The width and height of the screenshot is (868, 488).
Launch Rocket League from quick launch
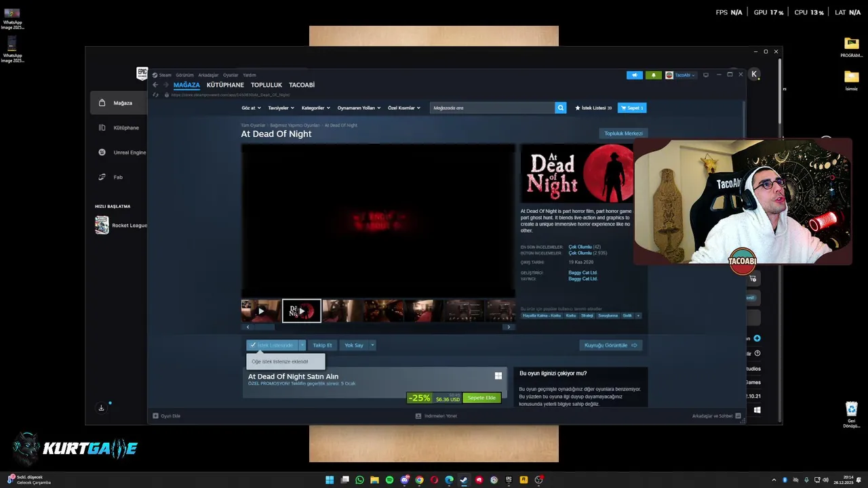click(x=120, y=225)
